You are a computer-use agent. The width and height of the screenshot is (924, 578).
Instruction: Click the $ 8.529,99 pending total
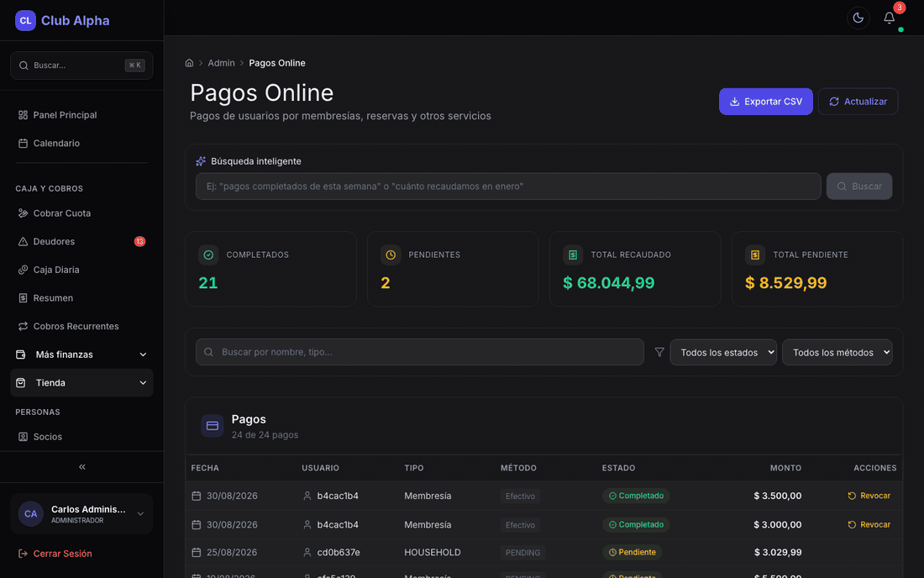(786, 283)
